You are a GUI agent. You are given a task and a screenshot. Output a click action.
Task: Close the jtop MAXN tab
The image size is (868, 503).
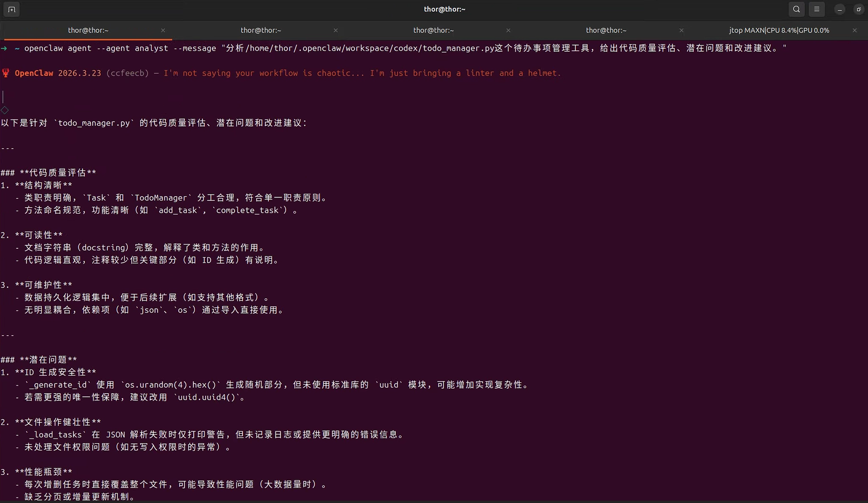[854, 31]
